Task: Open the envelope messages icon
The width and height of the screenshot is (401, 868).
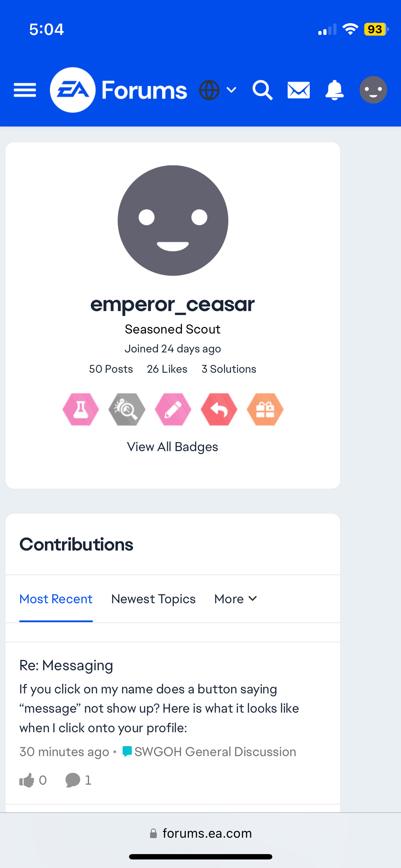Action: tap(299, 90)
